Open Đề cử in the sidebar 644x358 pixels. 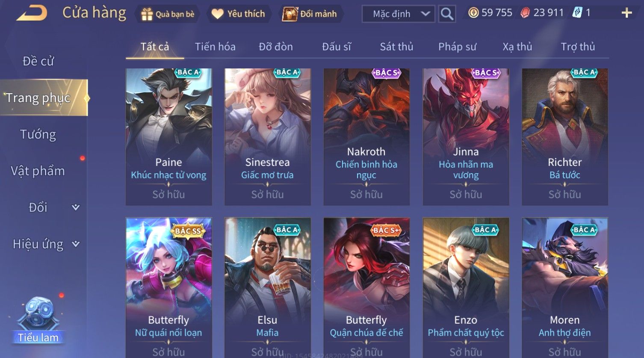pyautogui.click(x=38, y=61)
